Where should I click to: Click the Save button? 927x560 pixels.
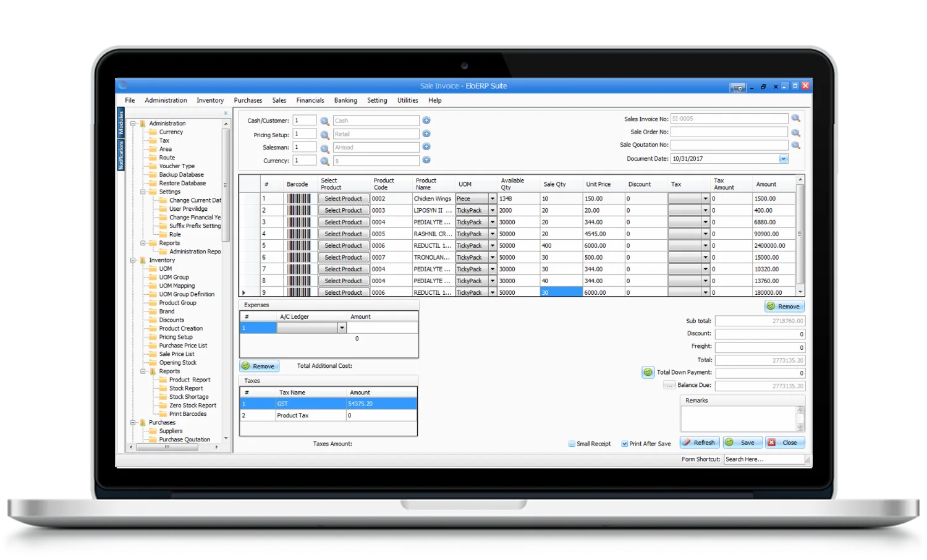click(742, 443)
